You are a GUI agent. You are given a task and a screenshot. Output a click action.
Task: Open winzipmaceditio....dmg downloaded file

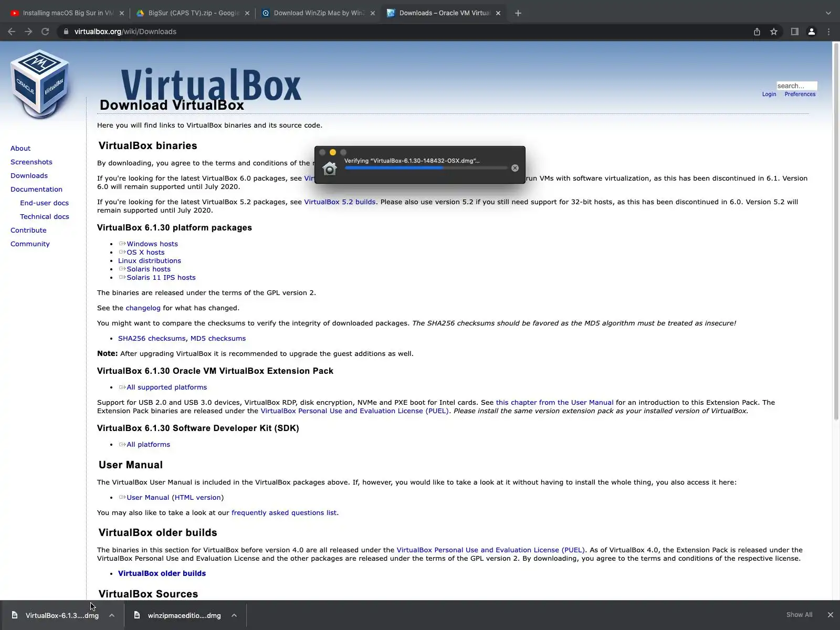pos(184,615)
